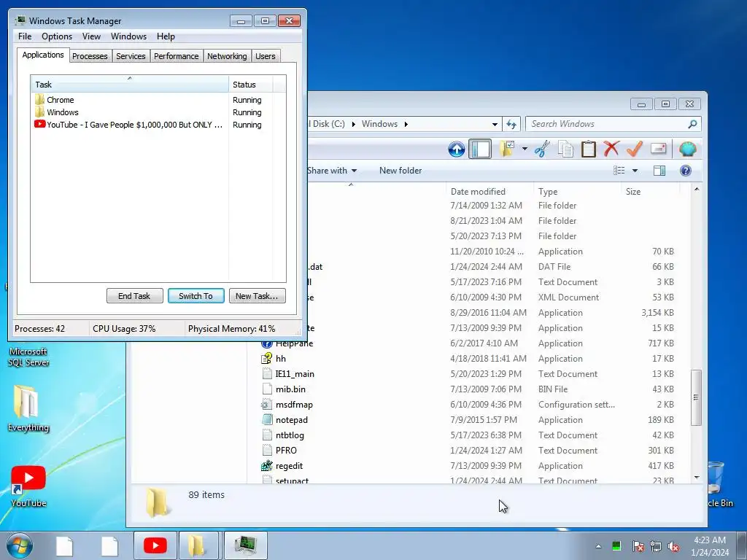Switch to the Networking tab
The image size is (747, 560).
point(227,56)
